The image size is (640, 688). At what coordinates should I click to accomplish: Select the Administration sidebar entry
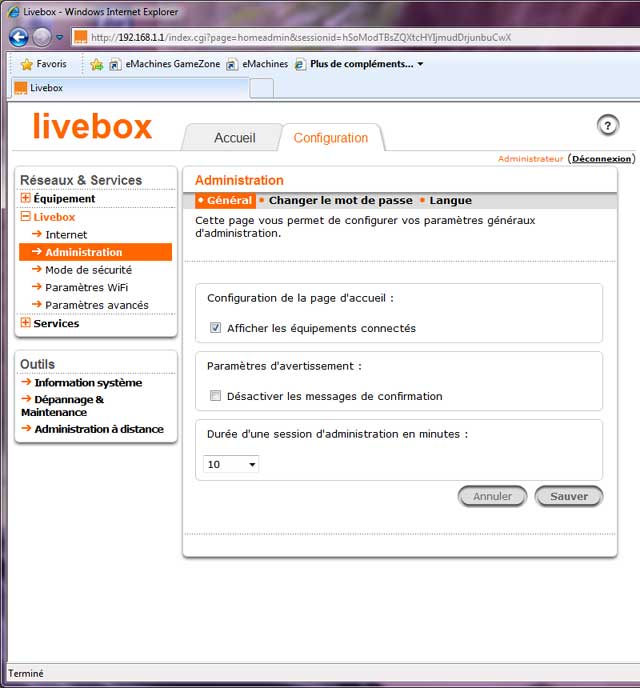(96, 252)
